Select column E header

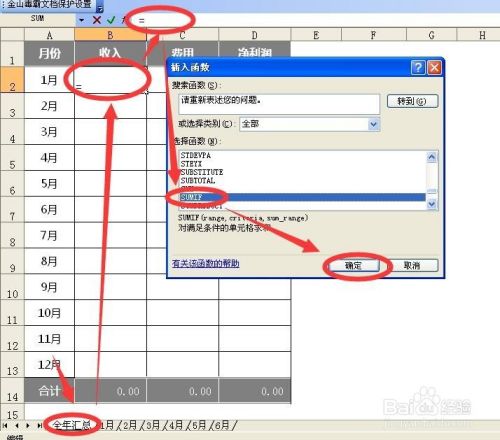click(316, 35)
